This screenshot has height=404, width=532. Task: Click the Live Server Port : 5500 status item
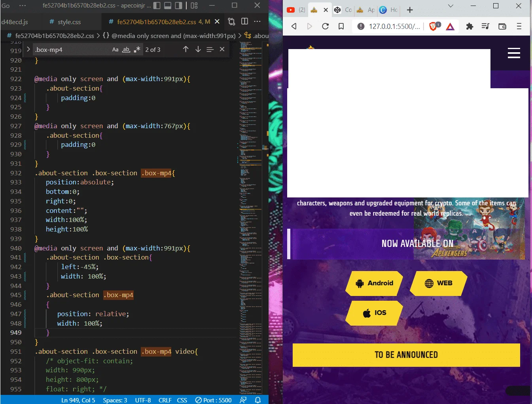(x=214, y=400)
